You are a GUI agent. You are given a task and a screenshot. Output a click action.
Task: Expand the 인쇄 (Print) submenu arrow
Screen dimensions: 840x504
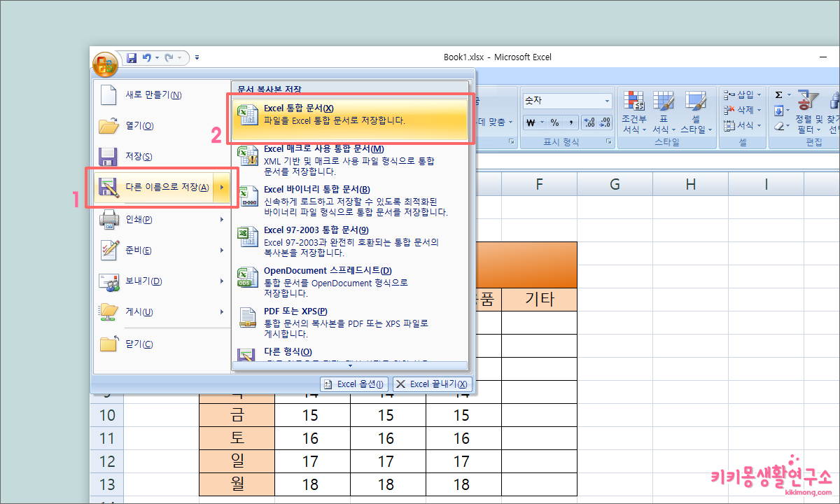[x=220, y=219]
